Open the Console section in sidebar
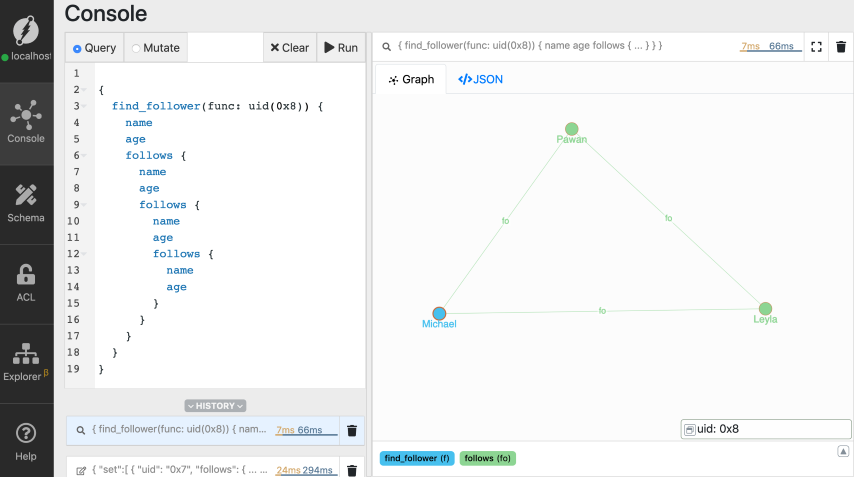Screen dimensions: 854x477 tap(26, 122)
